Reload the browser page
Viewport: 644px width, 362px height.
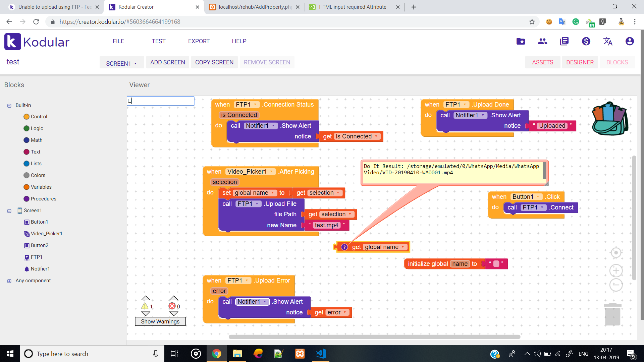36,22
